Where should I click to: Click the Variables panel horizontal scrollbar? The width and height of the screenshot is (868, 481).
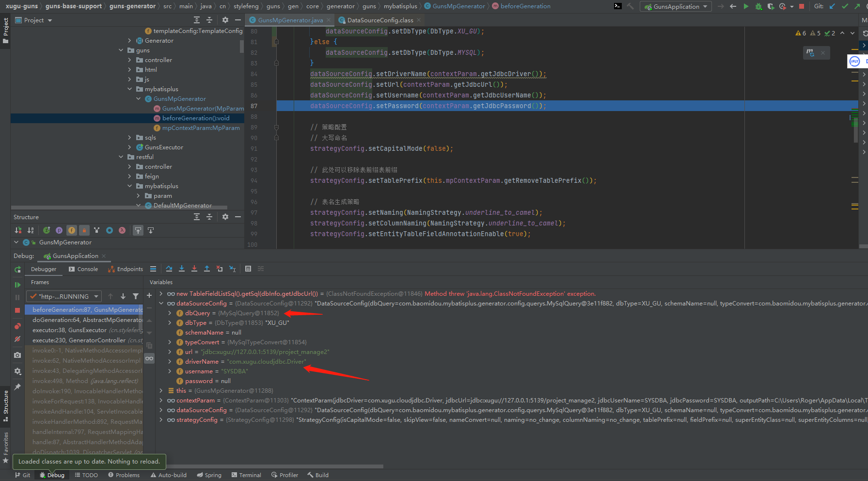[271, 466]
